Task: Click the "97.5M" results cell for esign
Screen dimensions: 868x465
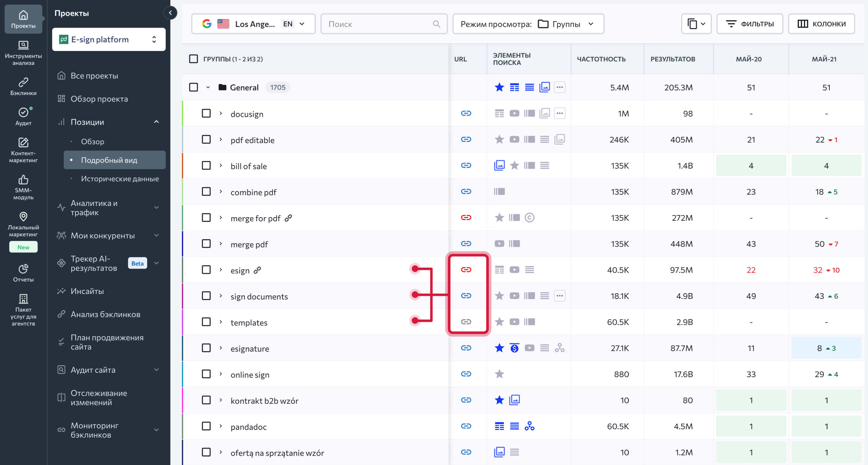Action: (x=681, y=270)
